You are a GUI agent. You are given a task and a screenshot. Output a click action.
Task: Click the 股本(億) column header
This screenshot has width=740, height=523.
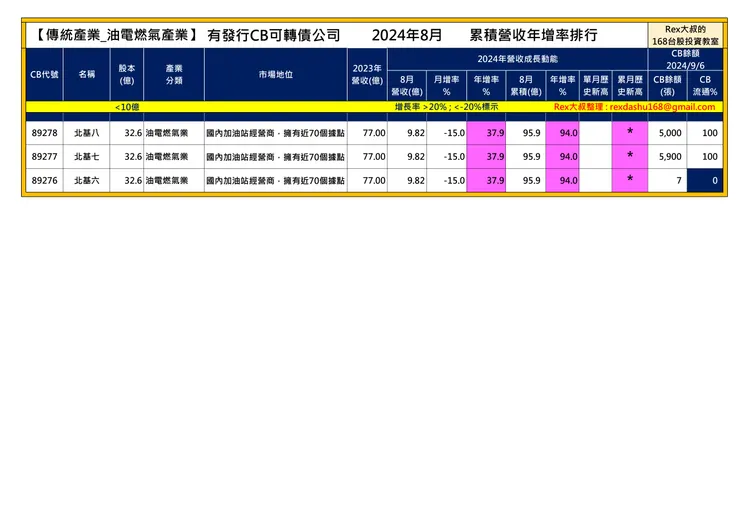[x=126, y=74]
